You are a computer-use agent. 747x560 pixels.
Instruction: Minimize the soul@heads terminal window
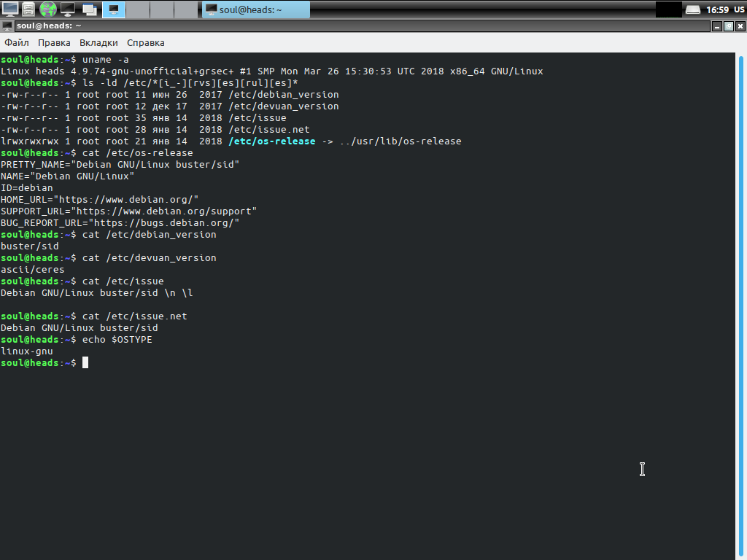click(x=717, y=26)
